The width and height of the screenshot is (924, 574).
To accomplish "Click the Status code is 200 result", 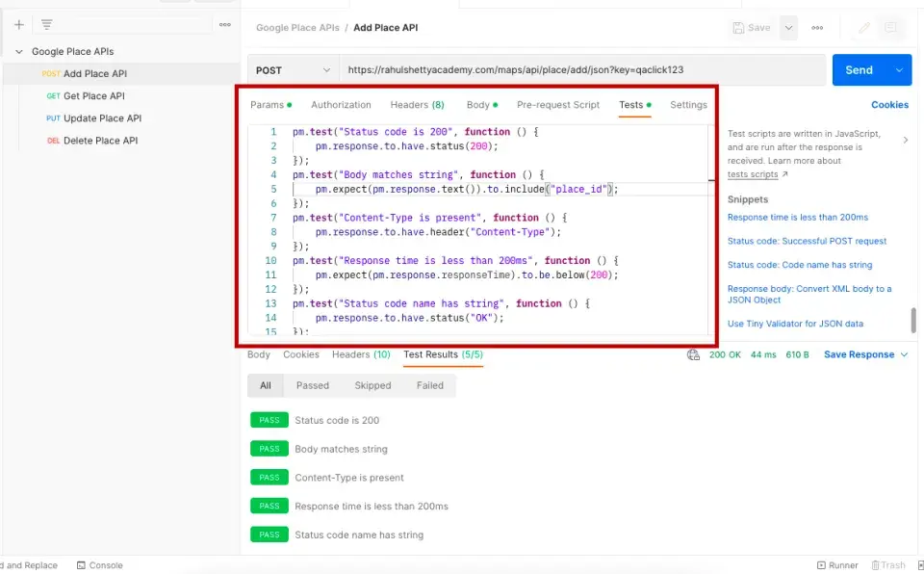I will (x=337, y=421).
